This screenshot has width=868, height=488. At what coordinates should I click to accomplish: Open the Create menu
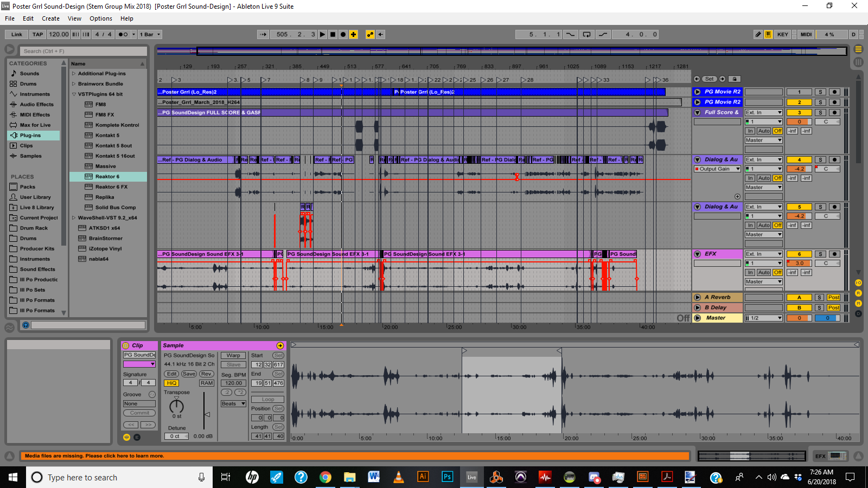(x=51, y=18)
